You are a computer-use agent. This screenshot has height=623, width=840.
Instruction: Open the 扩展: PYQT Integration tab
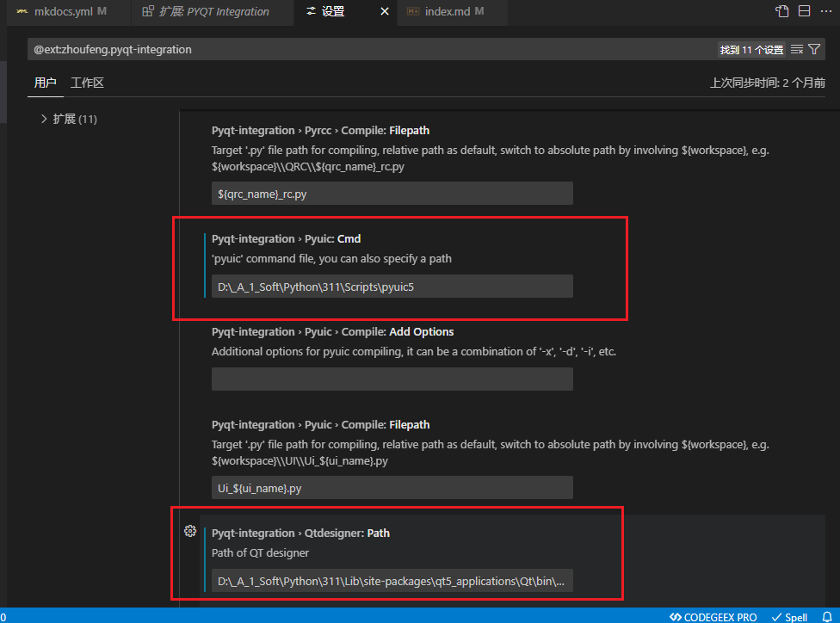(x=207, y=12)
